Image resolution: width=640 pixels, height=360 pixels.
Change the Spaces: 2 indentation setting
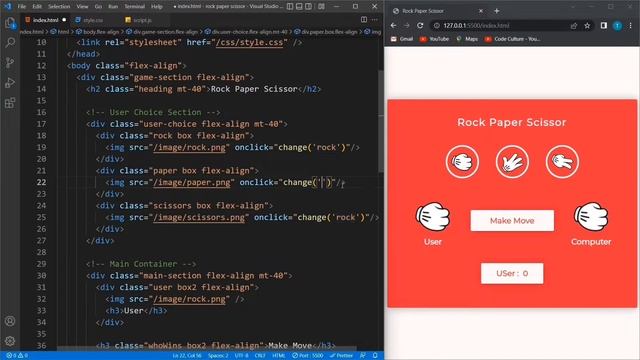coord(218,356)
